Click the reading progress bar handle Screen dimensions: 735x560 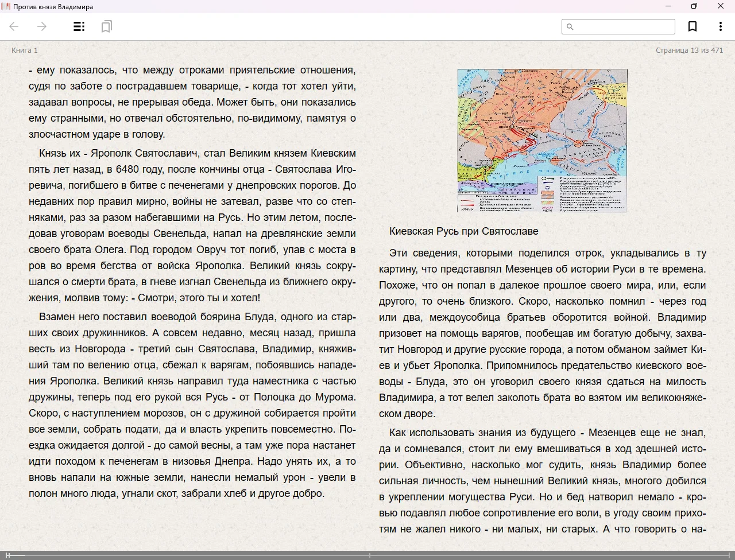(x=8, y=555)
